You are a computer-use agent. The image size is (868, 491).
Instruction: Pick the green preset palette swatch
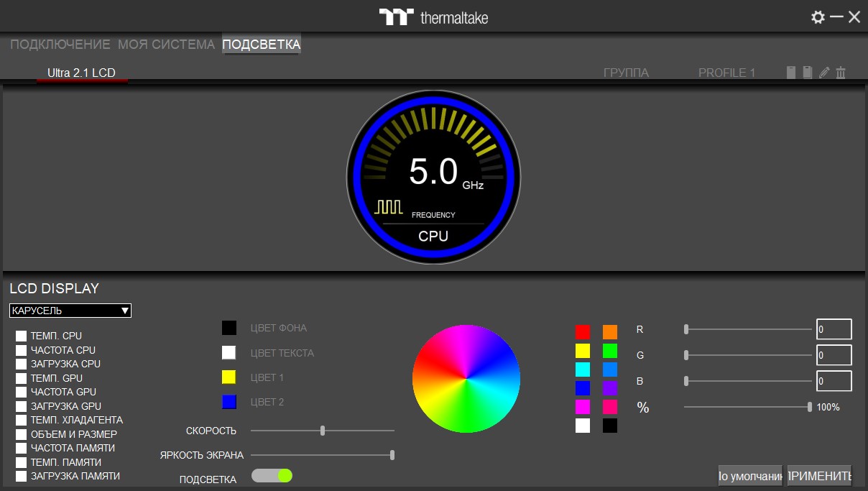coord(610,351)
